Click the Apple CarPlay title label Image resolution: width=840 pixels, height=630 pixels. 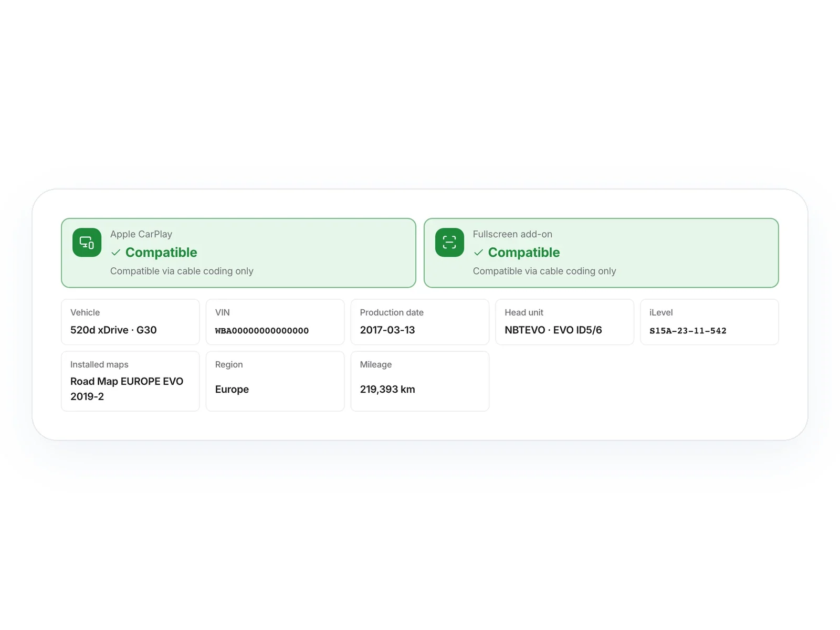point(141,234)
